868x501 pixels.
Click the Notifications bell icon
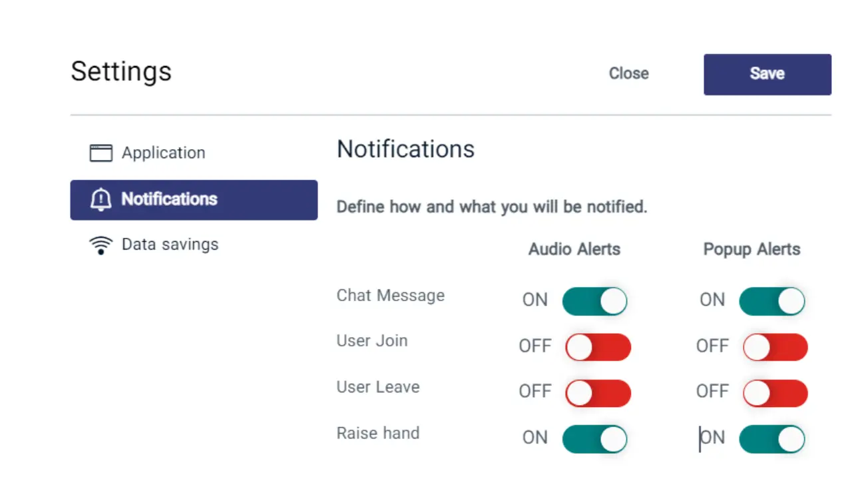101,199
